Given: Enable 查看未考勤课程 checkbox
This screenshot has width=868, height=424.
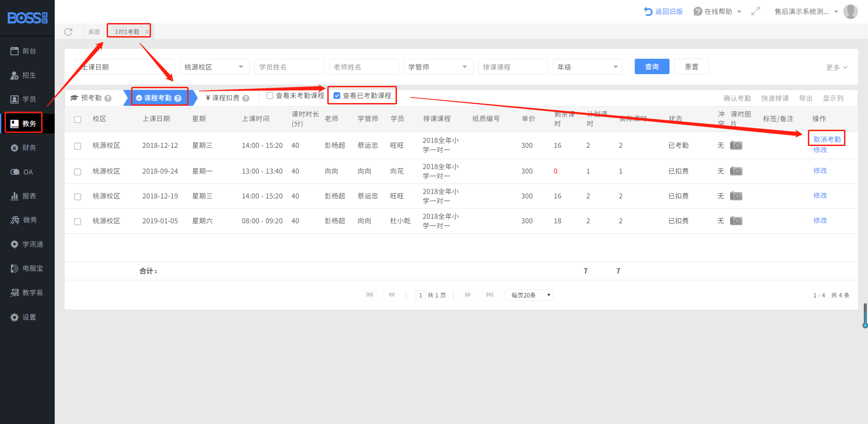Looking at the screenshot, I should click(270, 95).
